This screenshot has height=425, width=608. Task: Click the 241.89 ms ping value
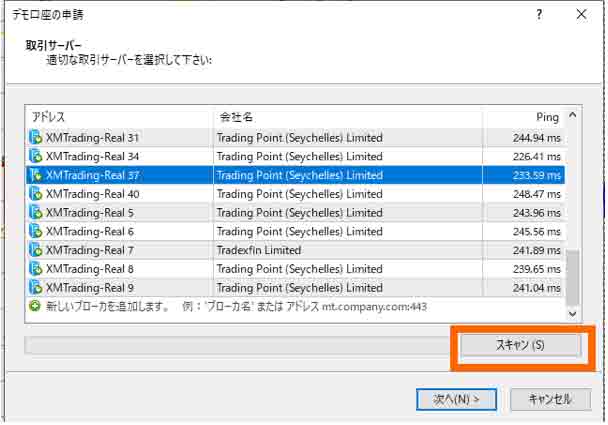click(537, 250)
